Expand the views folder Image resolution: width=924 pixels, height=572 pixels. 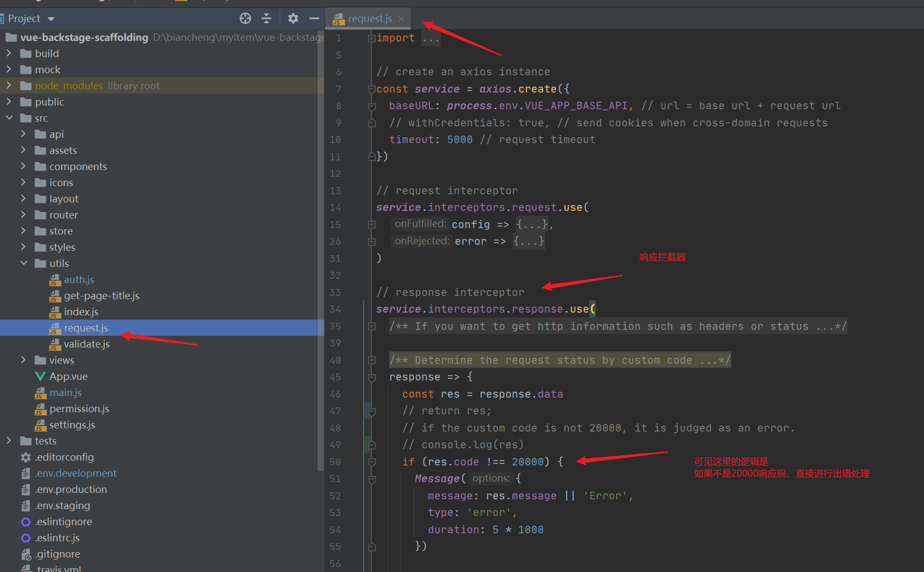pyautogui.click(x=23, y=360)
